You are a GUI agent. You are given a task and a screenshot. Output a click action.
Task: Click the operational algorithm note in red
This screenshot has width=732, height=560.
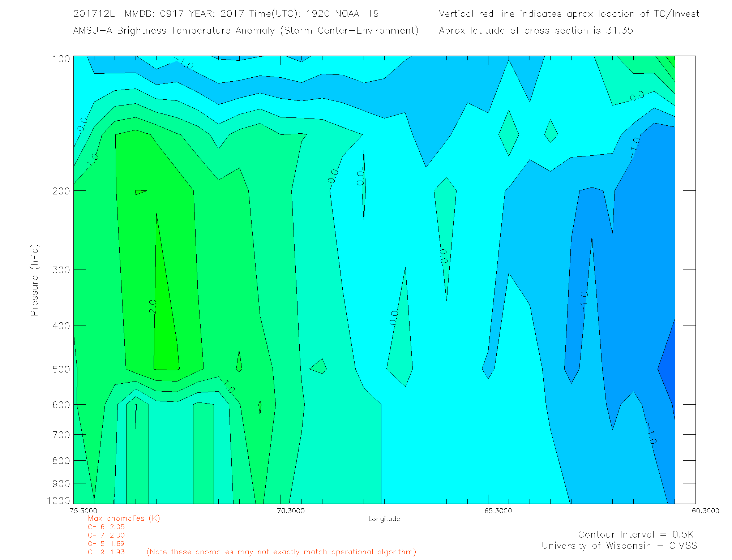[281, 552]
